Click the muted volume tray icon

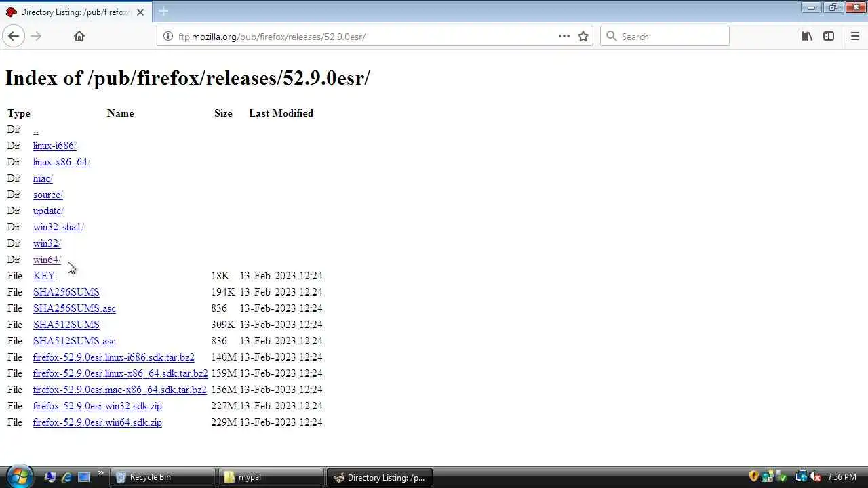point(815,477)
